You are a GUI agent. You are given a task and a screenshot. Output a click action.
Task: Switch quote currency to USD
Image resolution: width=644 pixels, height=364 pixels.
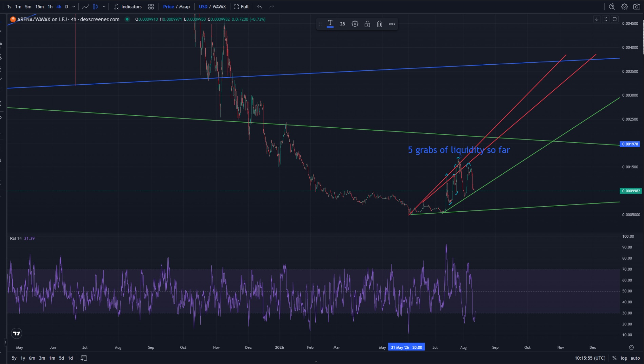point(203,6)
